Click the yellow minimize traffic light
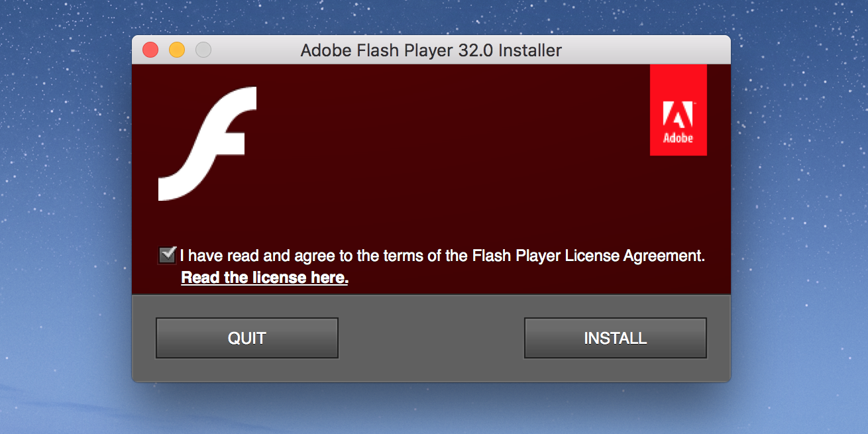Screen dimensions: 868x434 (x=176, y=50)
